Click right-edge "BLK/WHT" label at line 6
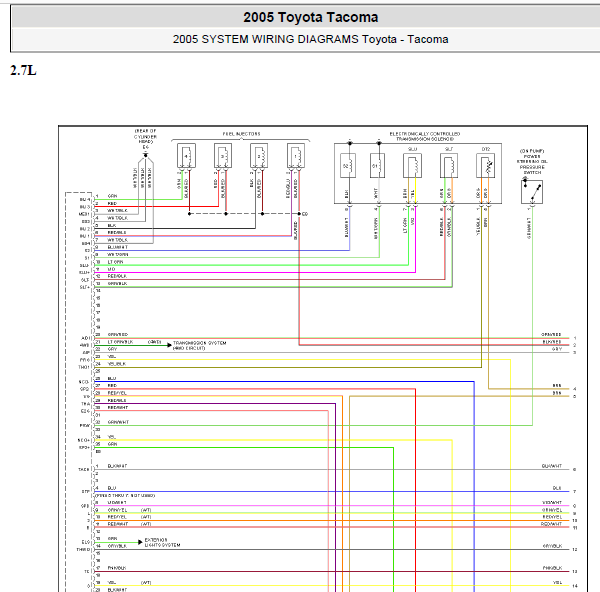This screenshot has width=600, height=592. point(552,466)
